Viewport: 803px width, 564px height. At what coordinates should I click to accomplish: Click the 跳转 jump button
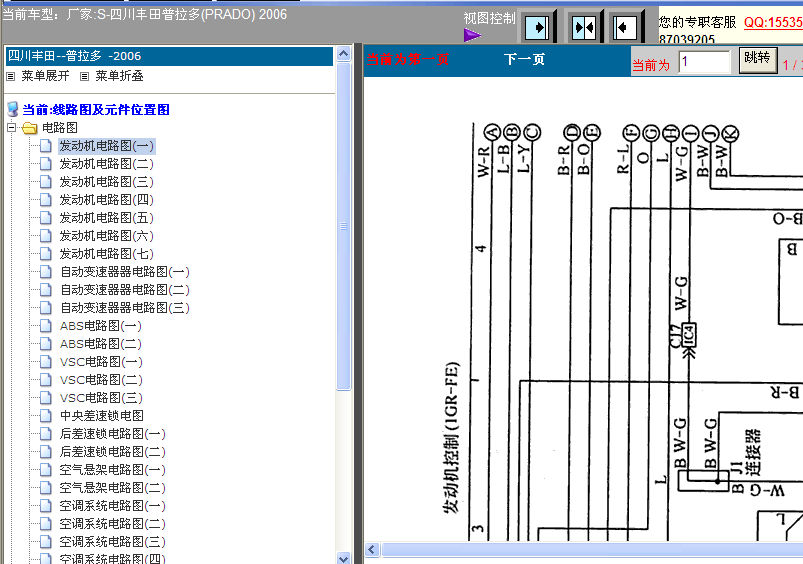[758, 59]
